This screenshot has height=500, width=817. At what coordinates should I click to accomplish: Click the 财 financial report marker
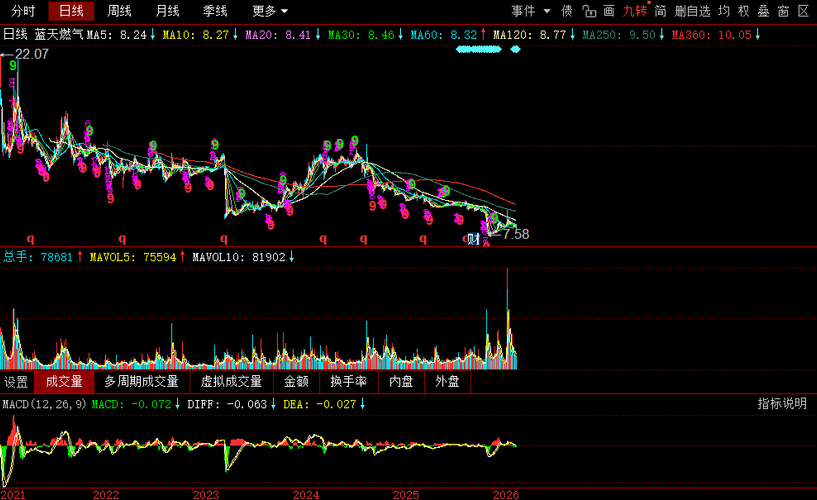(x=473, y=239)
